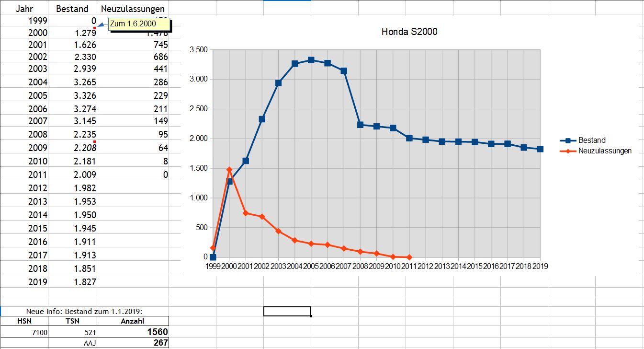644x349 pixels.
Task: Select the Neue Info Bestand zum 1.1.2019 cell
Action: (84, 312)
